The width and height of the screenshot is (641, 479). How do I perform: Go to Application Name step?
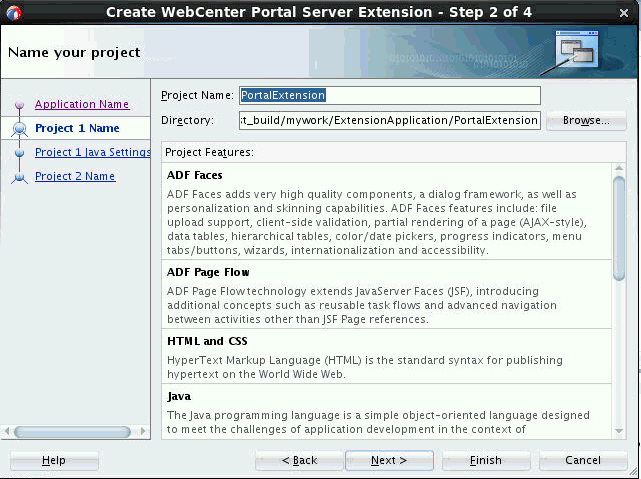tap(82, 104)
